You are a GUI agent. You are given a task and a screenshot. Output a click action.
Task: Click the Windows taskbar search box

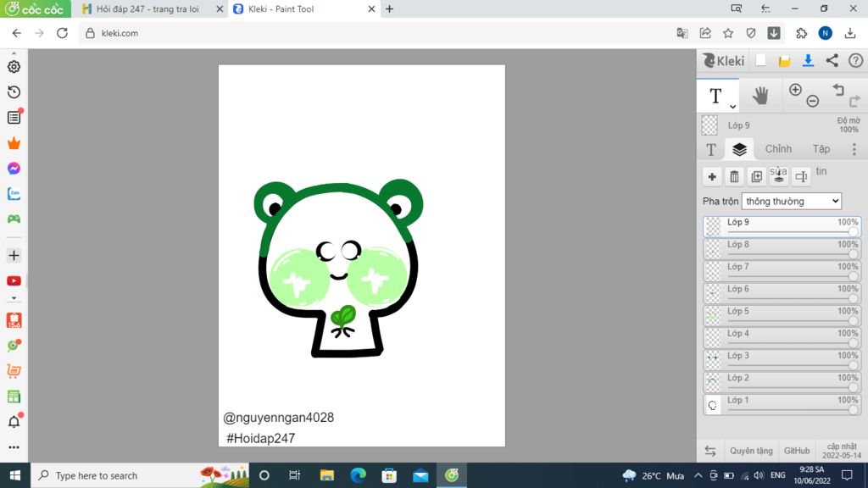click(141, 475)
